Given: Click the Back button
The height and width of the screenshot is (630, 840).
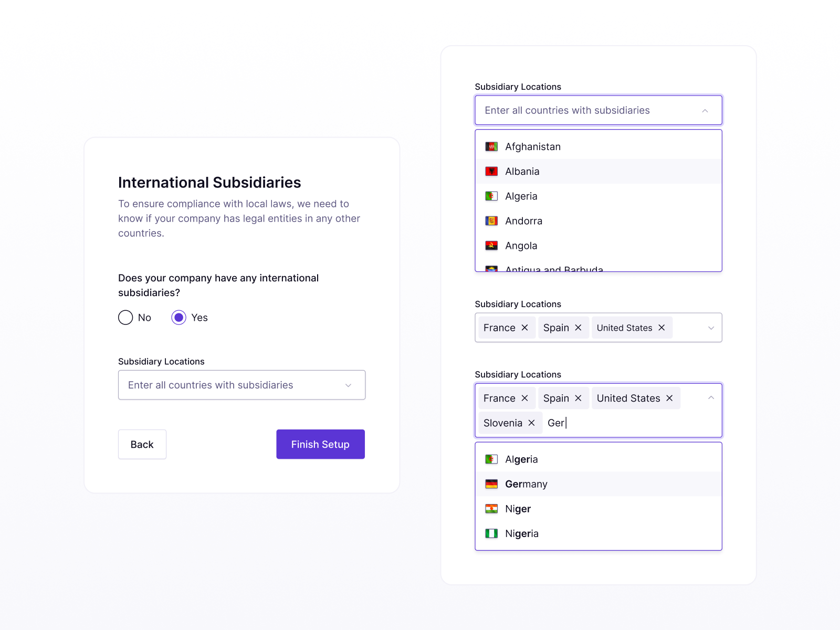Looking at the screenshot, I should [142, 444].
